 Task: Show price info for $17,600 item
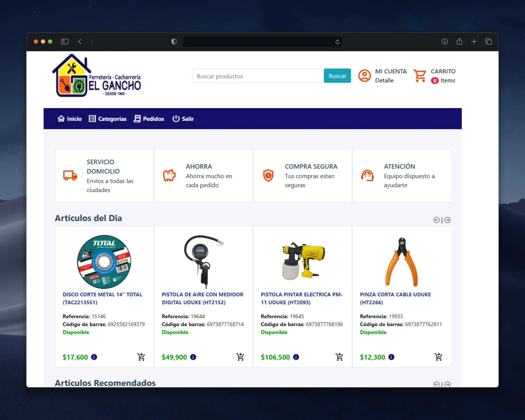94,357
